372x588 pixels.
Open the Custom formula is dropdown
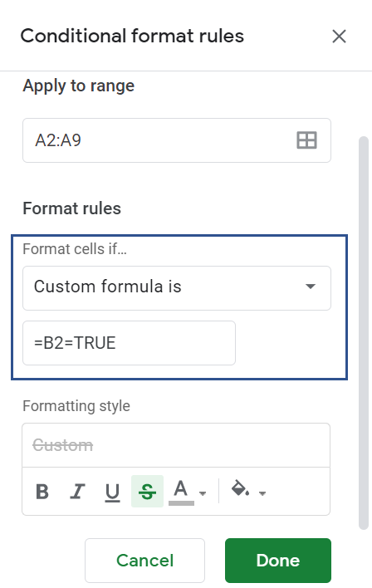point(177,288)
